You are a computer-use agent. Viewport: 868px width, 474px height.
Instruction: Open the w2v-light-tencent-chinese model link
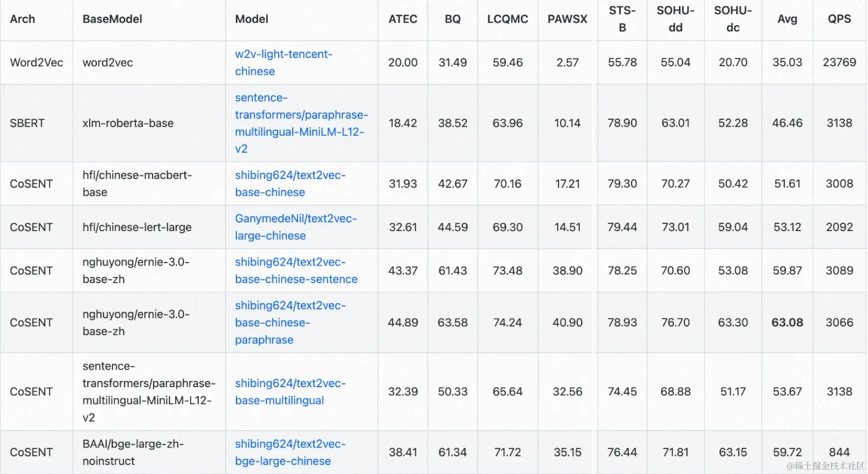283,62
